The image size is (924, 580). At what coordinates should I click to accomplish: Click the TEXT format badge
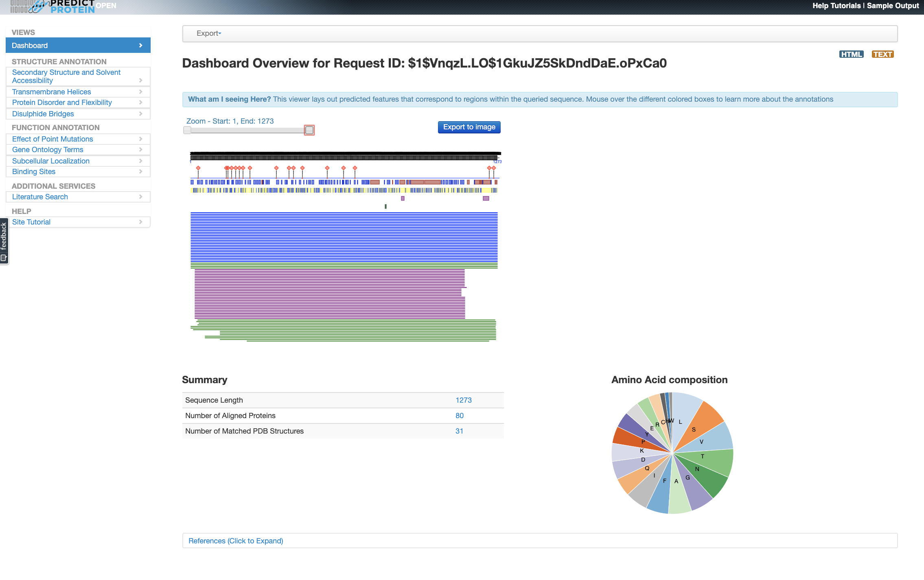882,55
